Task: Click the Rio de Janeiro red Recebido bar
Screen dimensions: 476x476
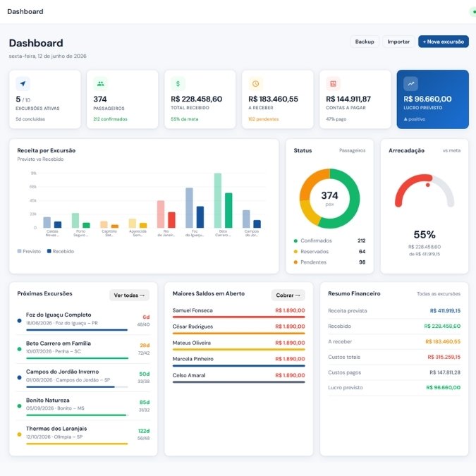Action: pyautogui.click(x=171, y=220)
